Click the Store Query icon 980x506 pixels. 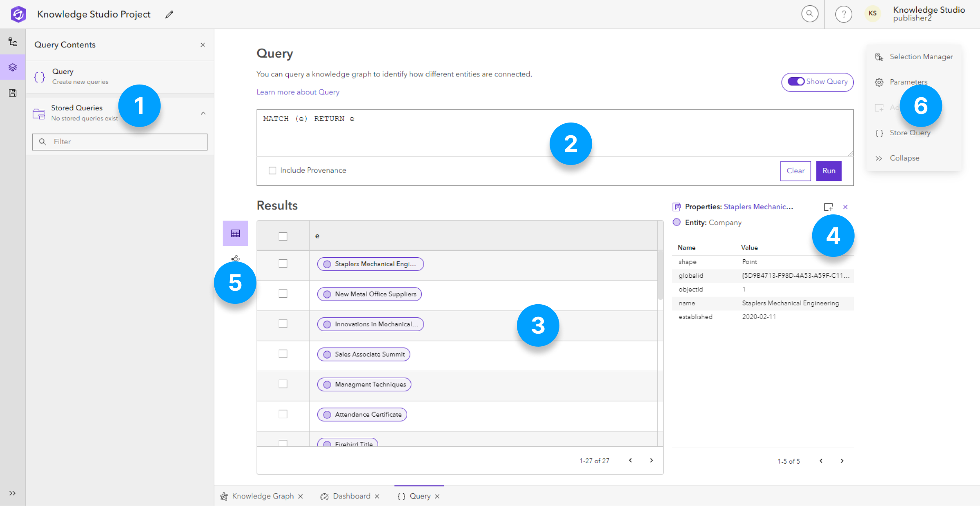878,133
